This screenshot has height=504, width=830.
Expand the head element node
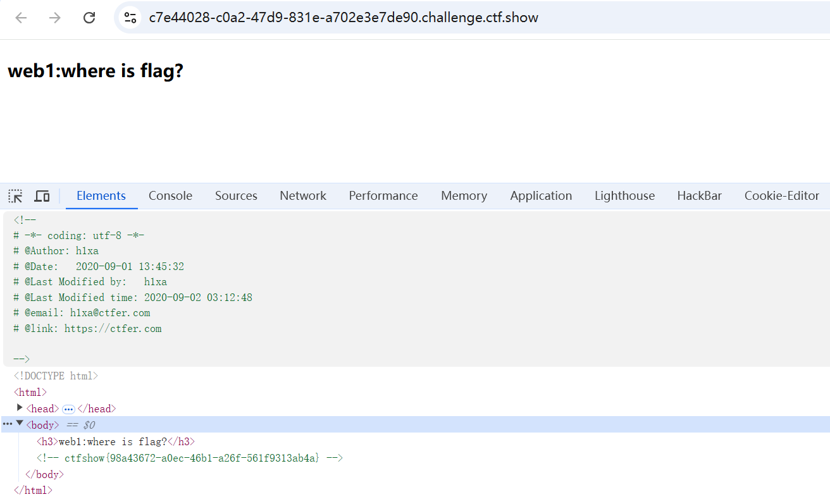coord(20,408)
